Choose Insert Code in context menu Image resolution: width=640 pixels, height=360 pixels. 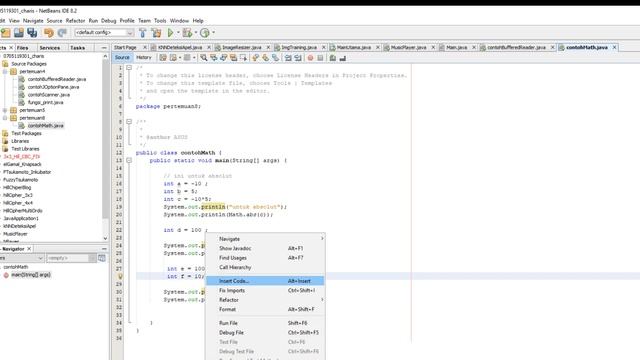point(265,281)
